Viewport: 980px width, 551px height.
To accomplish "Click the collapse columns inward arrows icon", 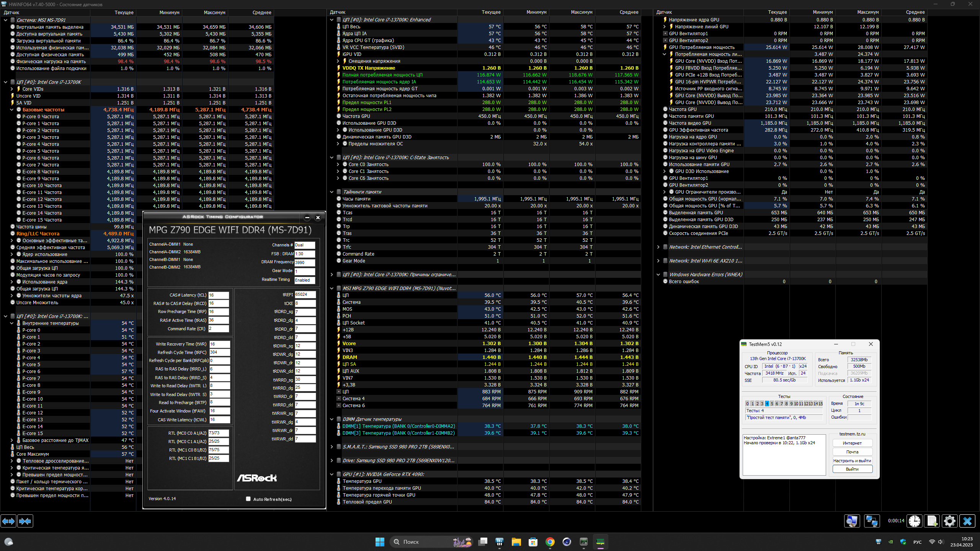I will 25,521.
